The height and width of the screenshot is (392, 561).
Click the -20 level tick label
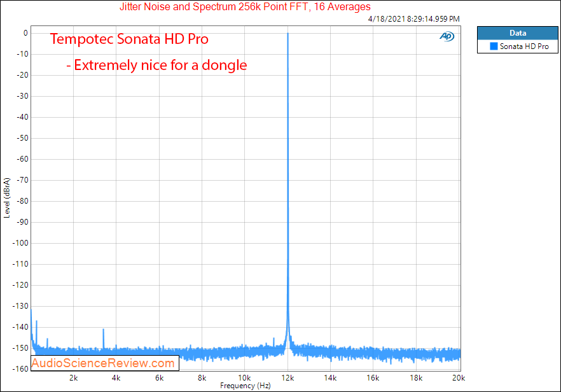pos(22,75)
